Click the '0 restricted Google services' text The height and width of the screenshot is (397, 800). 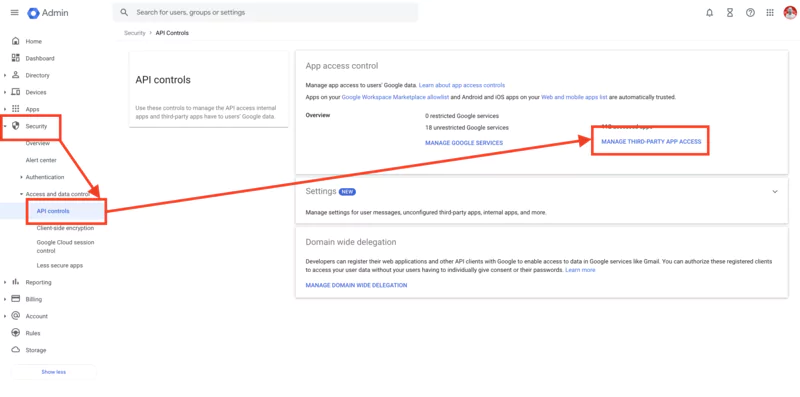[x=462, y=116]
